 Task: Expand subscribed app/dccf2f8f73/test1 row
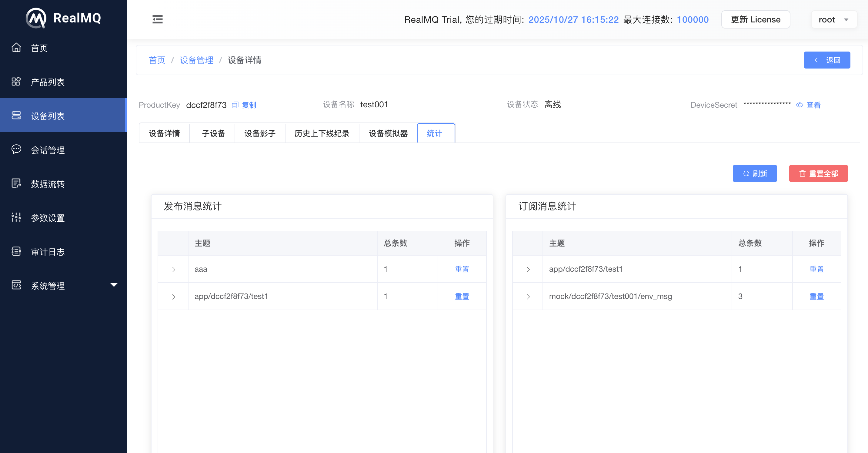click(528, 269)
